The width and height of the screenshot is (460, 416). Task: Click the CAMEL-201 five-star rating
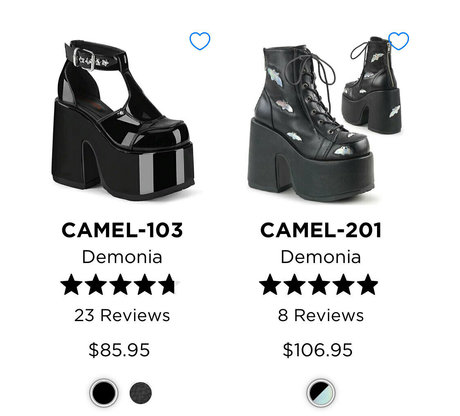pos(319,285)
